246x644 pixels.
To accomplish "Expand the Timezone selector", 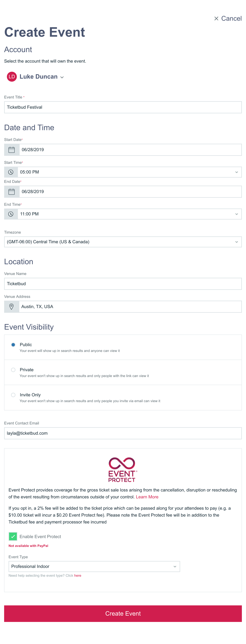I will tap(123, 242).
